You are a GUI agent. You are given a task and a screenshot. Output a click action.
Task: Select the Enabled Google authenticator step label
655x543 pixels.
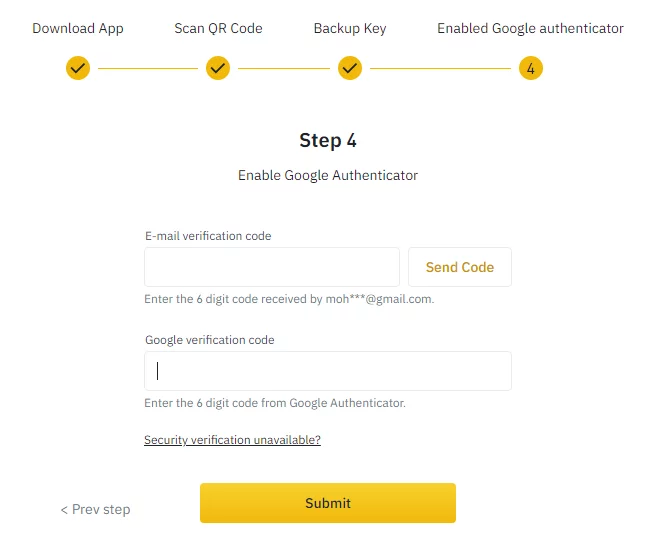point(530,28)
